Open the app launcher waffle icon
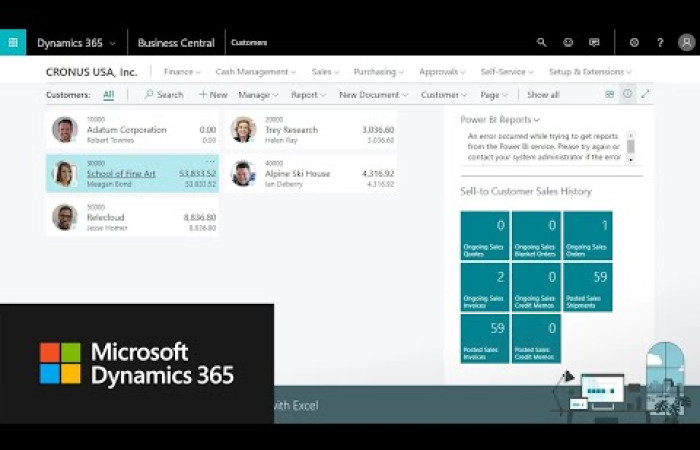 (x=13, y=42)
